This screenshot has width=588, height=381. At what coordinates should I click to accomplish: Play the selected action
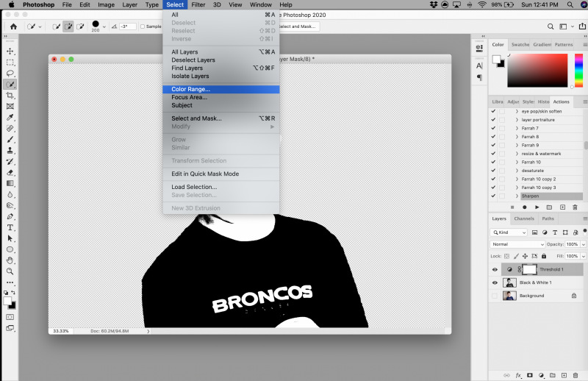(537, 207)
